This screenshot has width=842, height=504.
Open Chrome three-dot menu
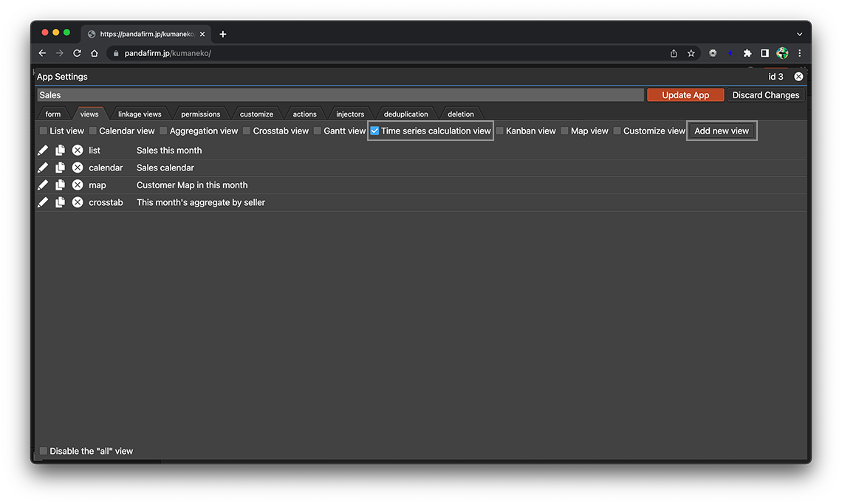[x=800, y=53]
